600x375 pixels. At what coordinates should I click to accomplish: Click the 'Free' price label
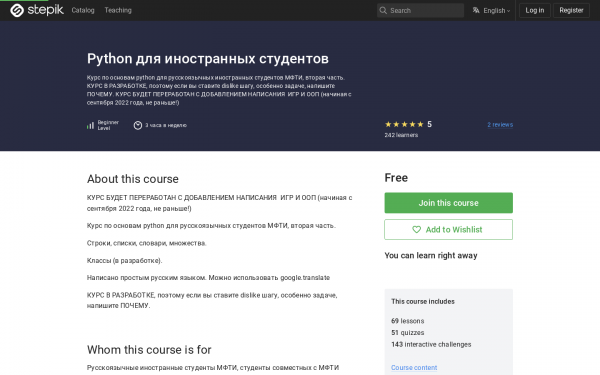[x=396, y=178]
